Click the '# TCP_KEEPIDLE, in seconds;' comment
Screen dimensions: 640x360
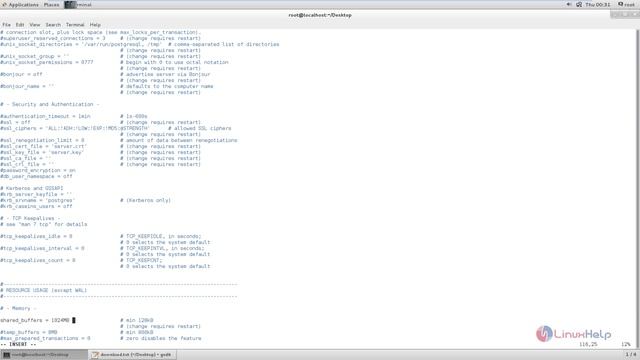161,236
